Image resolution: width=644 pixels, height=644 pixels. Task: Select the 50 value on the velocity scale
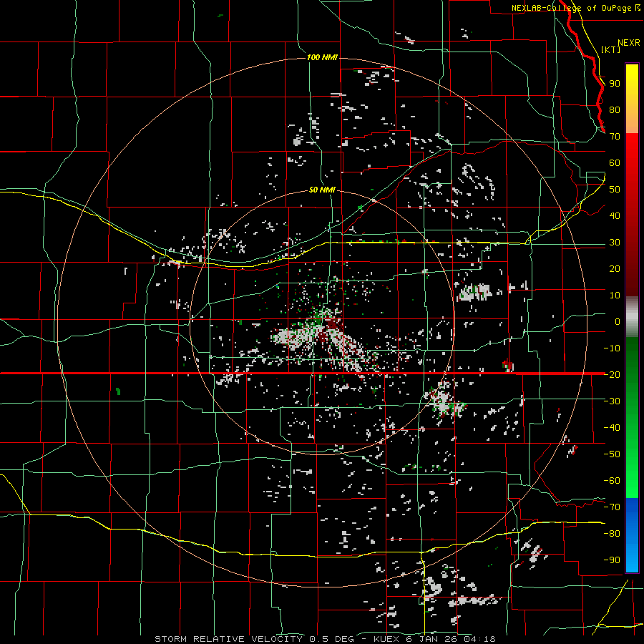[615, 190]
